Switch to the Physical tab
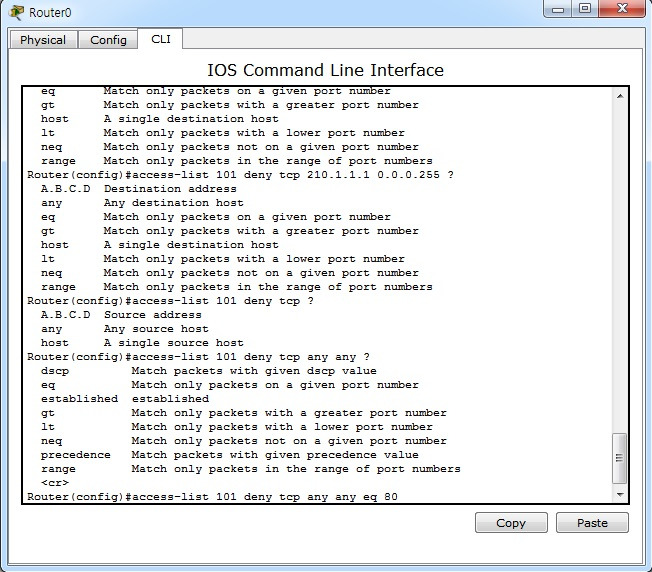Viewport: 652px width, 572px height. [x=43, y=40]
